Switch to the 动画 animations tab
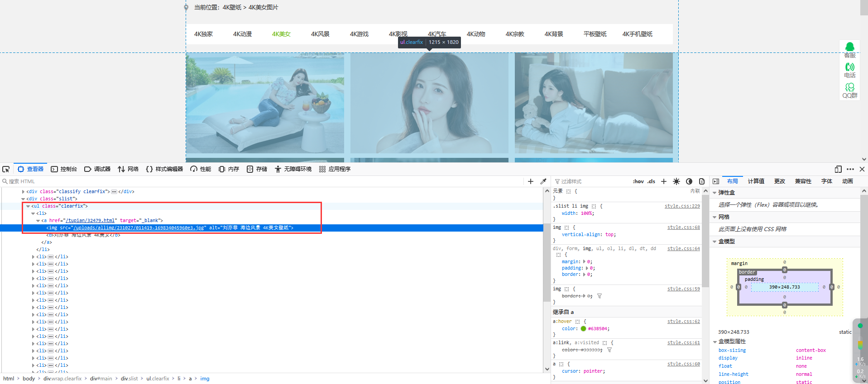This screenshot has width=868, height=384. [x=848, y=181]
